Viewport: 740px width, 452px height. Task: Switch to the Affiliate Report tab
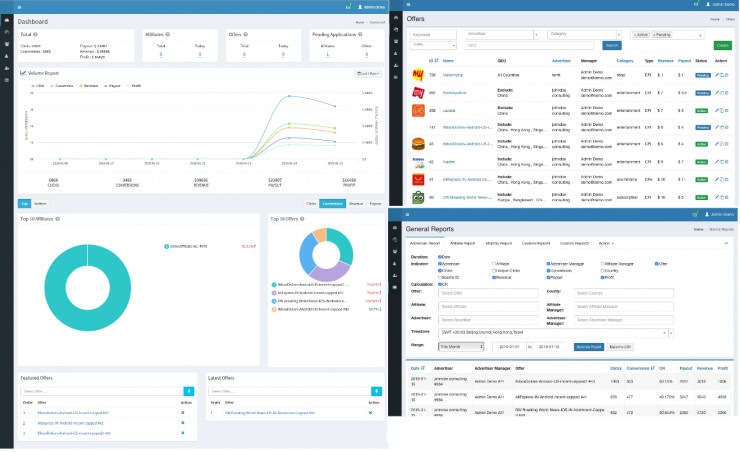click(x=462, y=243)
